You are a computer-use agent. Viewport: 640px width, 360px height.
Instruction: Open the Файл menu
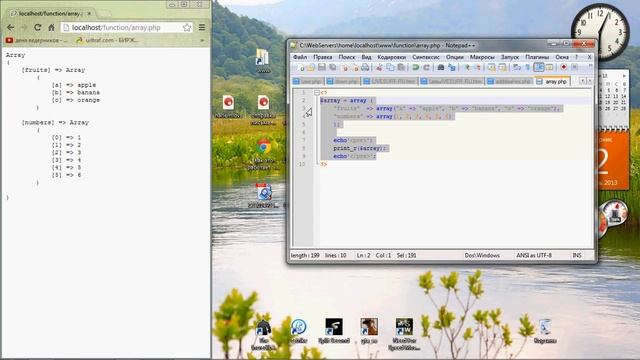point(300,57)
